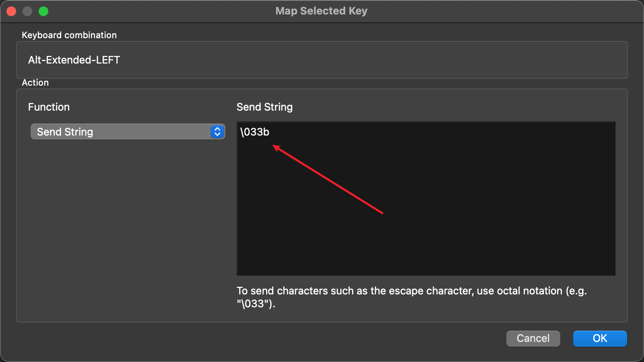The width and height of the screenshot is (644, 362).
Task: Click the Function label
Action: coord(49,107)
